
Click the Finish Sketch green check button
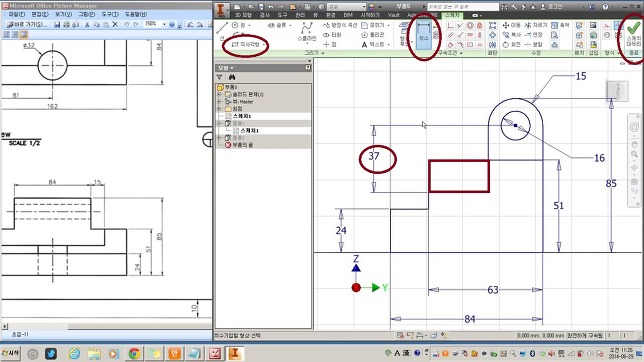tap(634, 35)
